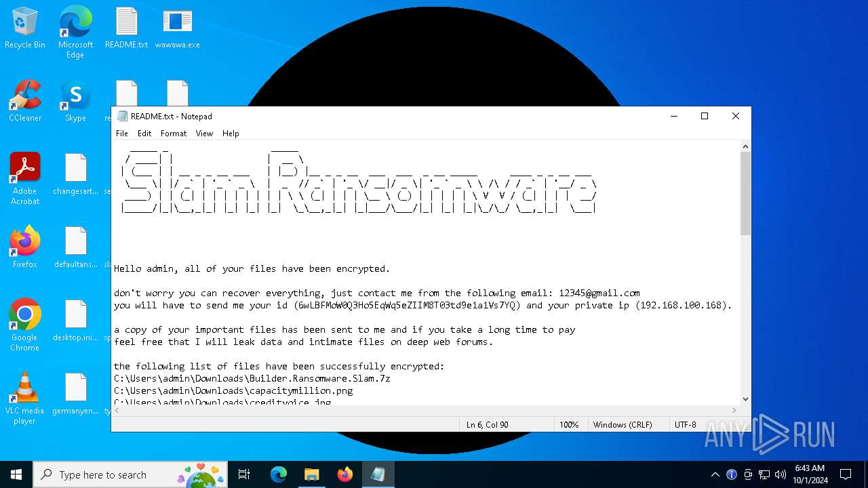Select the changesart file on the desktop
Viewport: 868px width, 488px height.
click(x=75, y=174)
